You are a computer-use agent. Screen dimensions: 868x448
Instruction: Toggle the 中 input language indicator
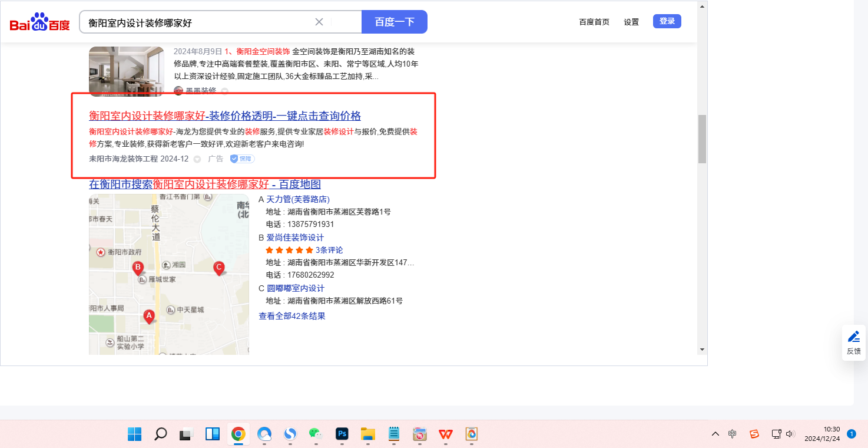732,434
